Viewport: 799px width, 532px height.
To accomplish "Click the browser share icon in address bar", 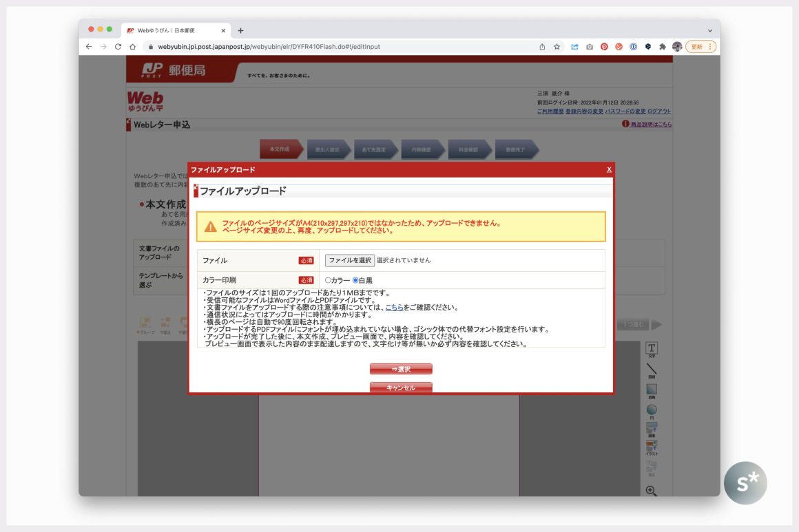I will 542,47.
